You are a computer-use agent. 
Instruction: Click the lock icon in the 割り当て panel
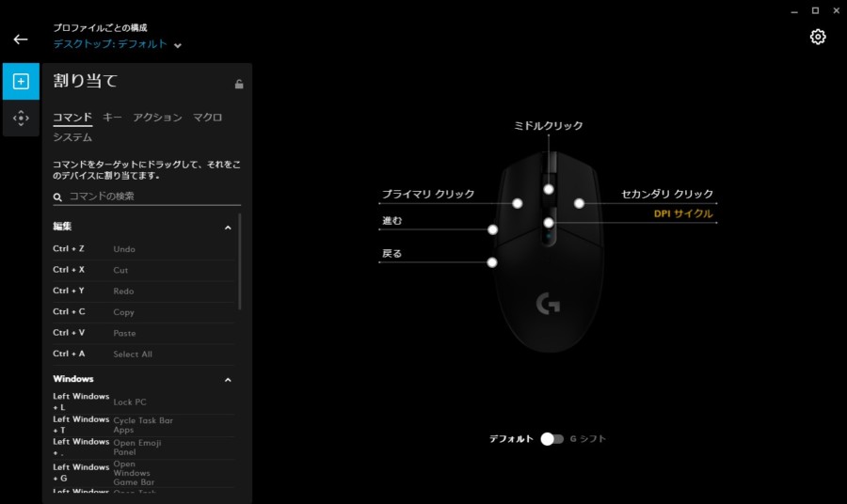coord(239,84)
